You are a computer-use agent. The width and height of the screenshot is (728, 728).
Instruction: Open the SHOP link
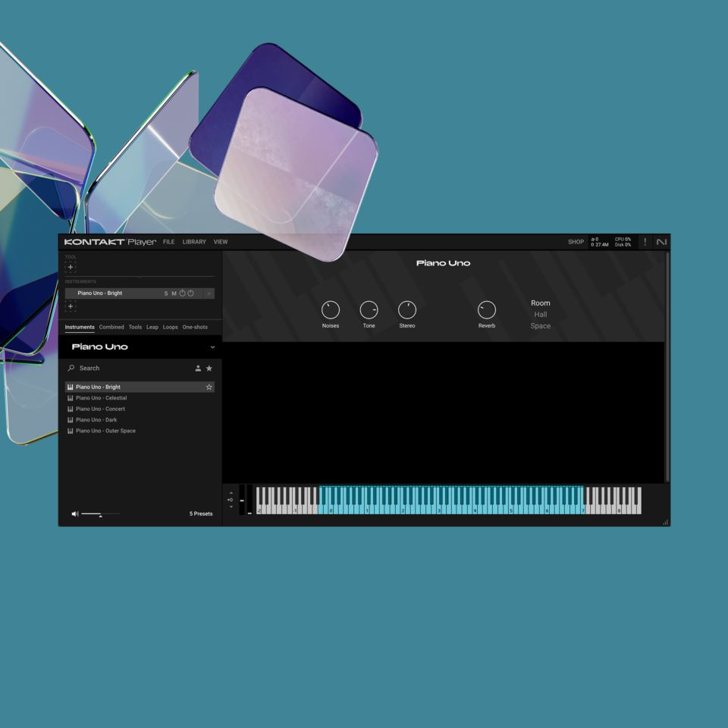[576, 242]
